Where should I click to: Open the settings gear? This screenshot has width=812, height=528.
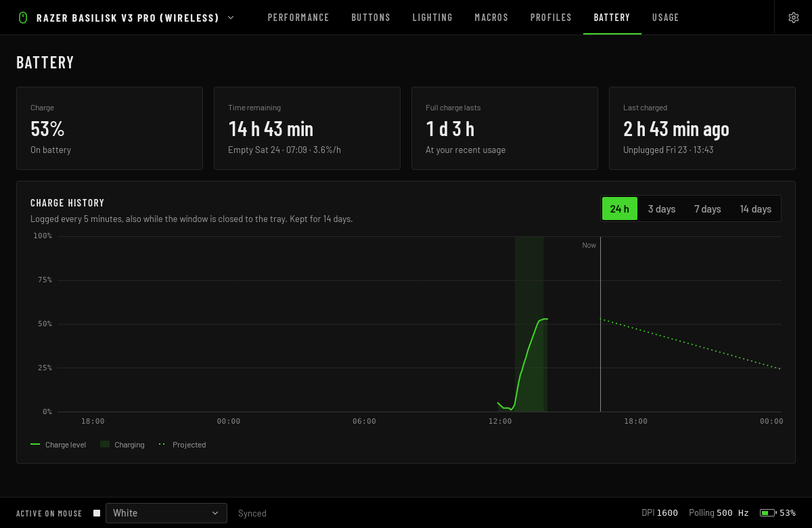[x=794, y=18]
